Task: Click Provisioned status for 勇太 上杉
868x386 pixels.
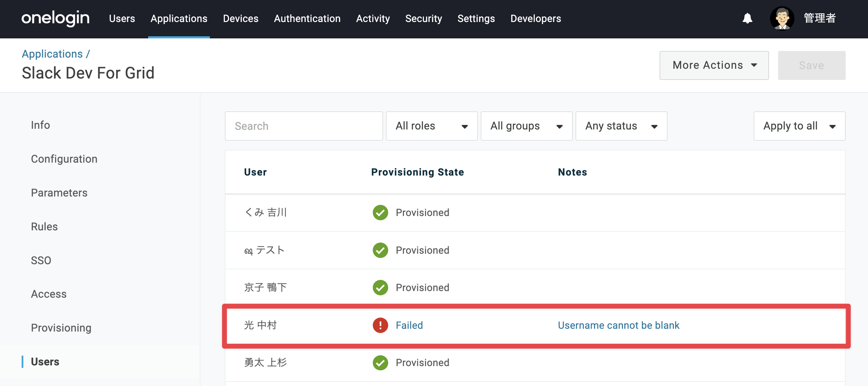Action: (422, 363)
